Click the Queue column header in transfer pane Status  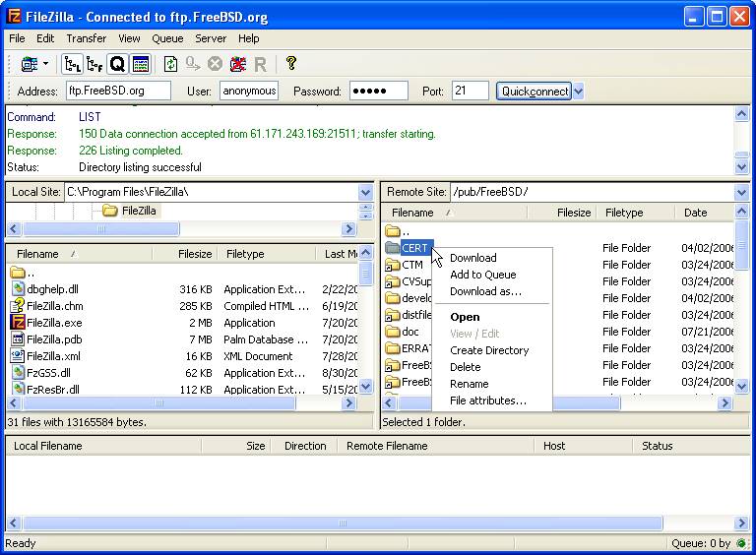691,446
